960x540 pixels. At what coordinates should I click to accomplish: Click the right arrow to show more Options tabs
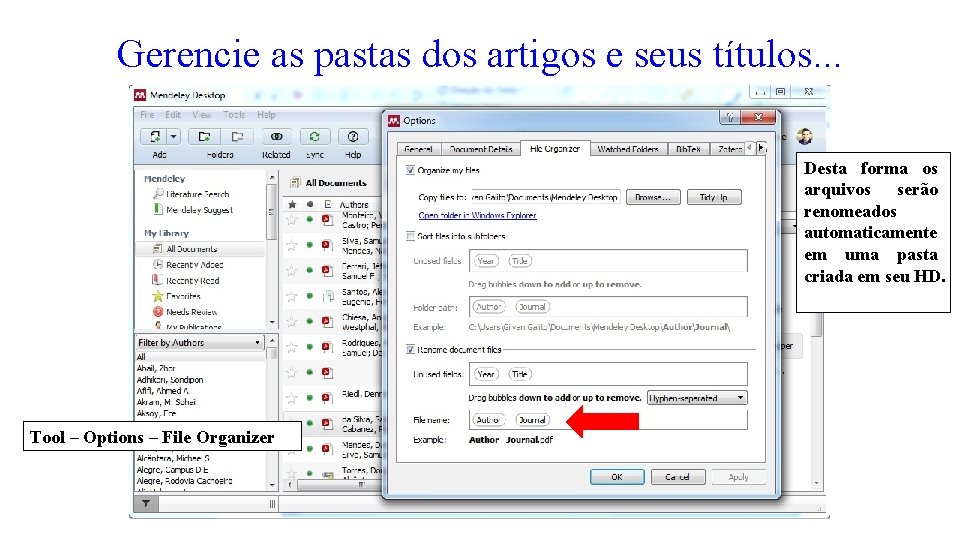[761, 148]
